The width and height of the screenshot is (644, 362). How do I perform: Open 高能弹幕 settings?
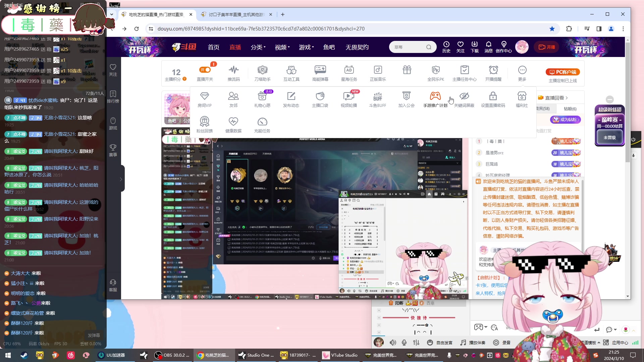coord(320,73)
